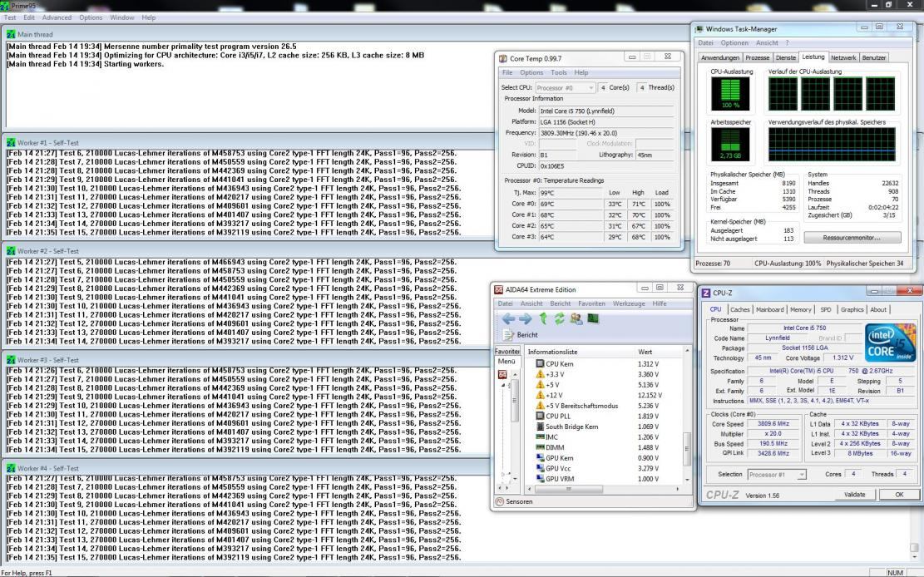
Task: Click the Ressourcenmonitor button
Action: pyautogui.click(x=852, y=238)
